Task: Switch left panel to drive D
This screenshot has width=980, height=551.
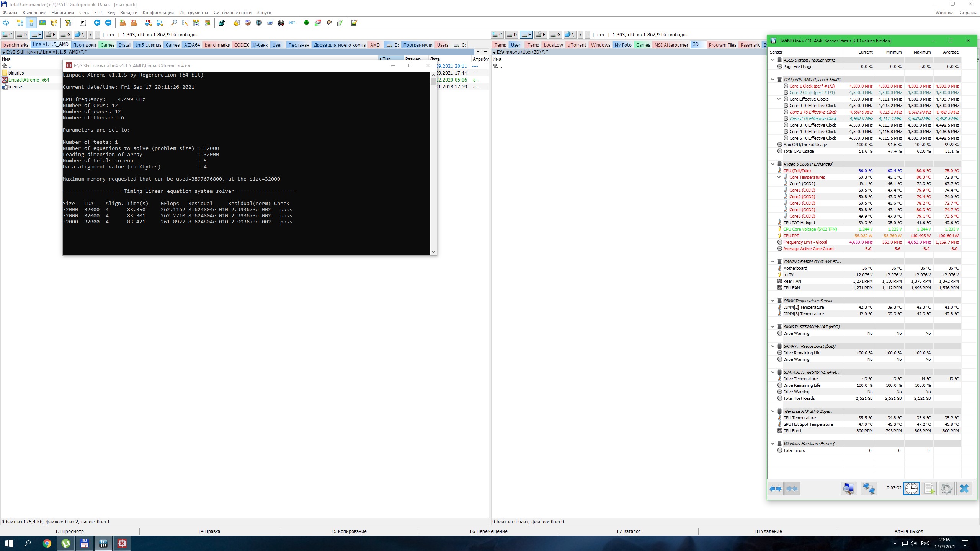Action: [x=22, y=35]
